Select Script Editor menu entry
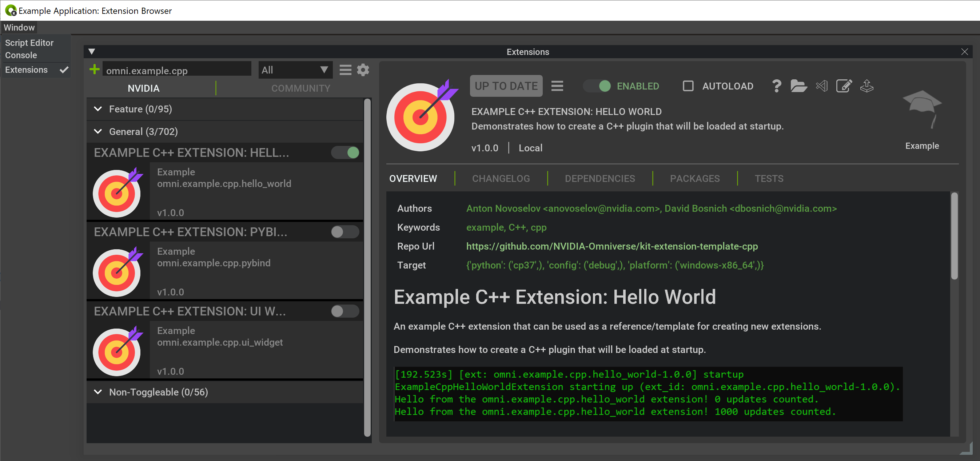This screenshot has width=980, height=461. click(x=29, y=43)
